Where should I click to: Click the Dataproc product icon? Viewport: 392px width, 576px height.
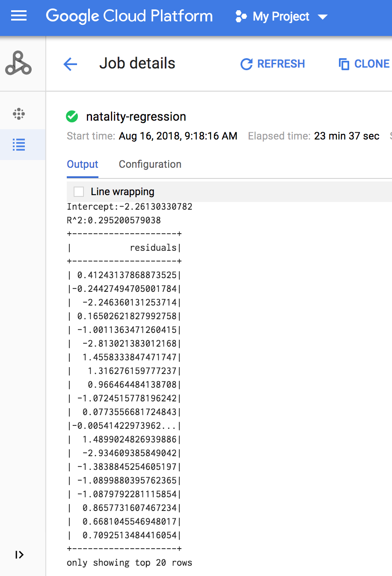(x=18, y=63)
